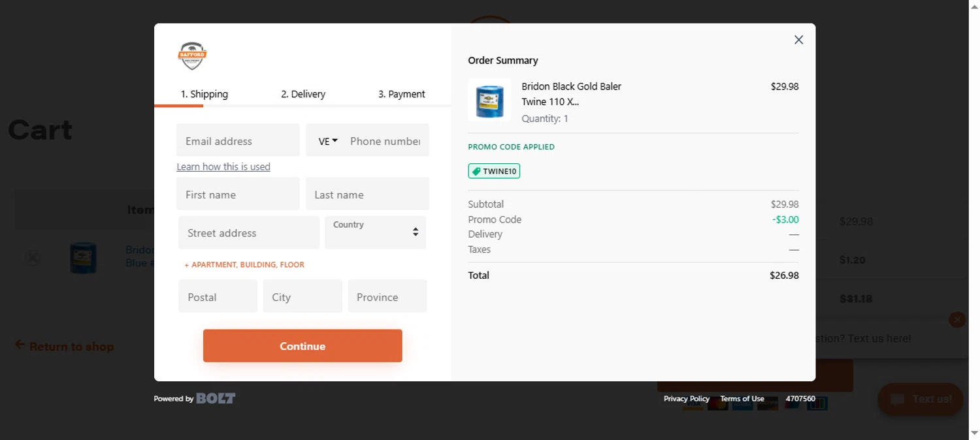Focus the Email address field
Image resolution: width=980 pixels, height=440 pixels.
point(238,140)
